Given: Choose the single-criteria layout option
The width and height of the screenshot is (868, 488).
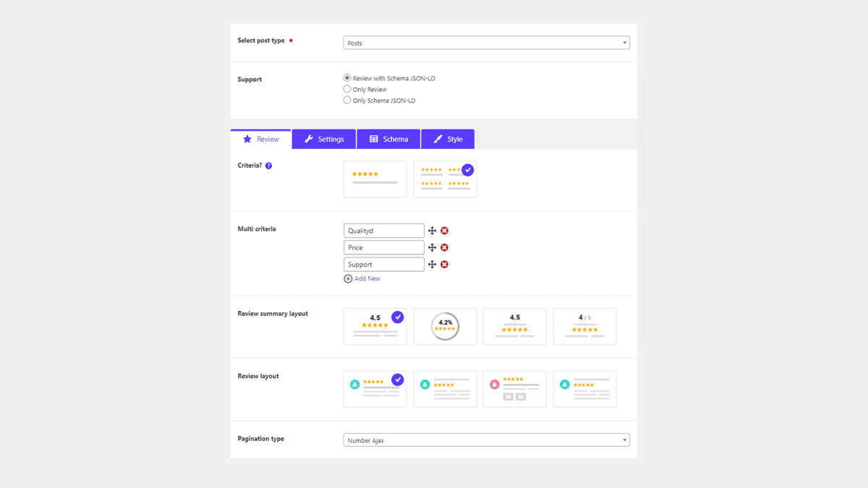Looking at the screenshot, I should point(375,179).
